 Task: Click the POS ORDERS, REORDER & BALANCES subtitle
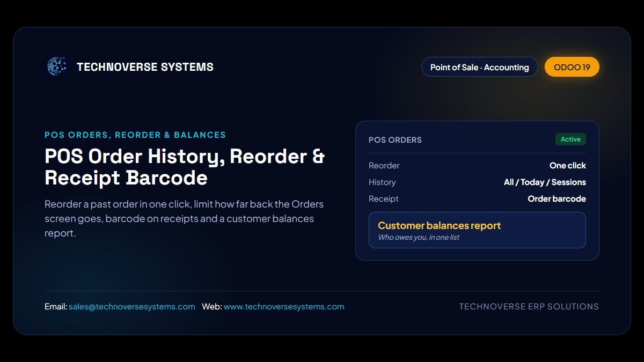tap(135, 135)
